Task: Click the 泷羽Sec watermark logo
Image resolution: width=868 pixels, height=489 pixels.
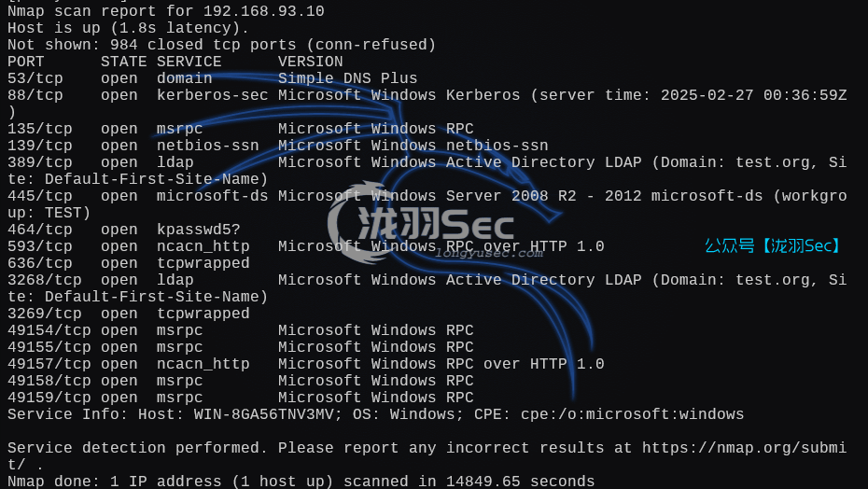Action: click(422, 225)
